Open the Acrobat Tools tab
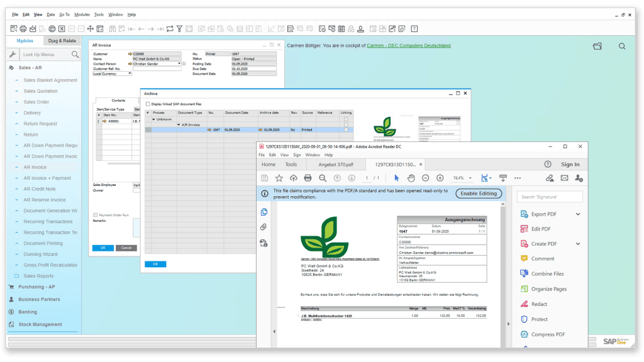The image size is (644, 362). tap(291, 165)
